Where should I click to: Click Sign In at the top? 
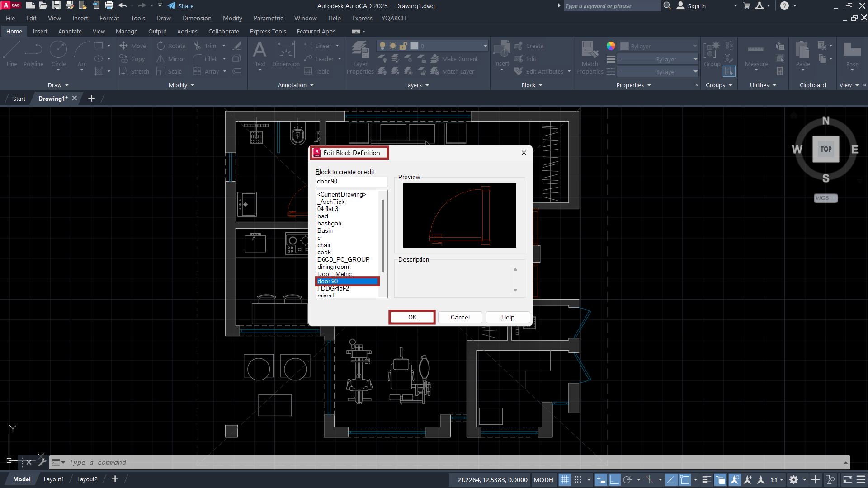(691, 6)
